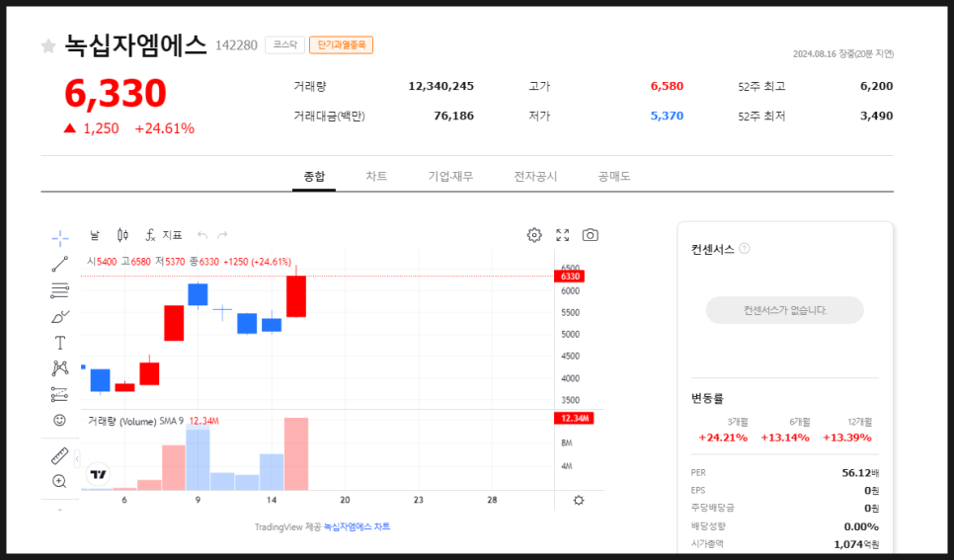Collapse the drawing toolbar side arrow

pyautogui.click(x=77, y=459)
